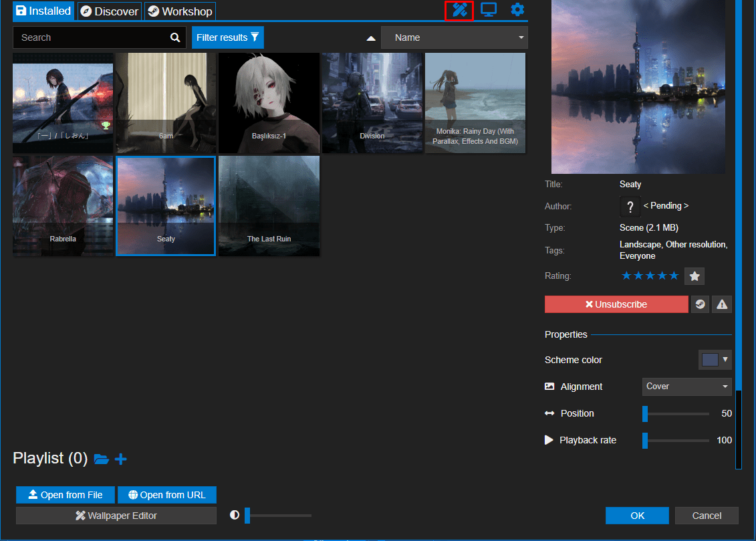Click the < Pending > author text
756x541 pixels.
pos(666,206)
